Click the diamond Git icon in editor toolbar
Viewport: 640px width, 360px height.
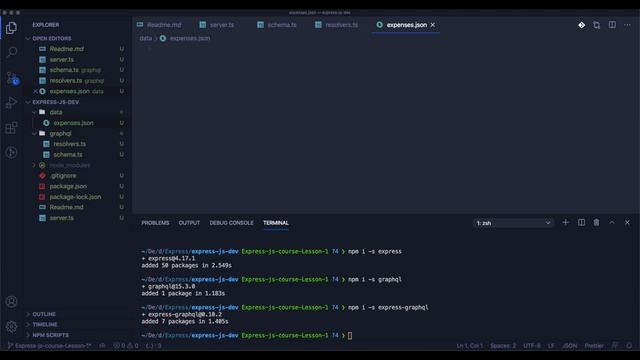pos(582,25)
